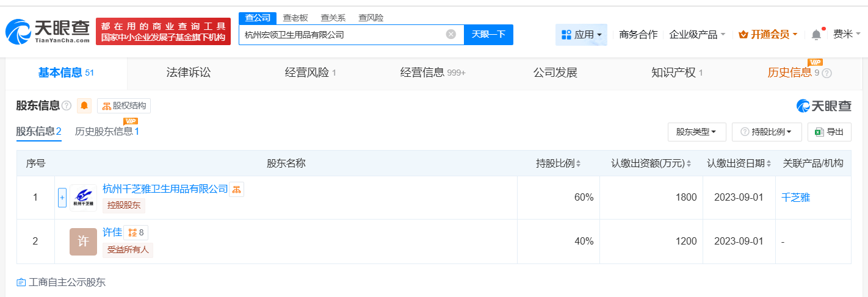The width and height of the screenshot is (868, 297).
Task: Click the 导出 export button
Action: point(829,131)
